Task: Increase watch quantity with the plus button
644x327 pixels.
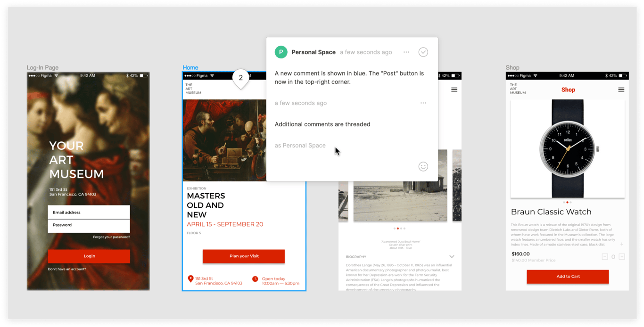Action: (621, 257)
